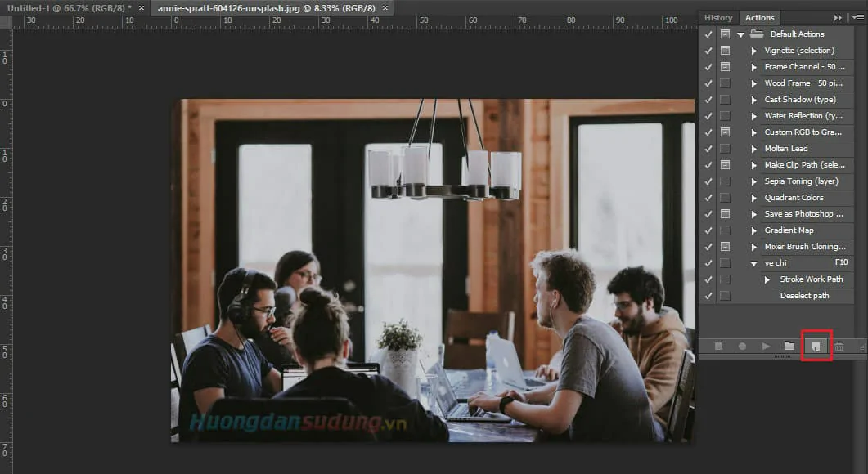Collapse the Default Actions set triangle
This screenshot has height=474, width=868.
740,34
